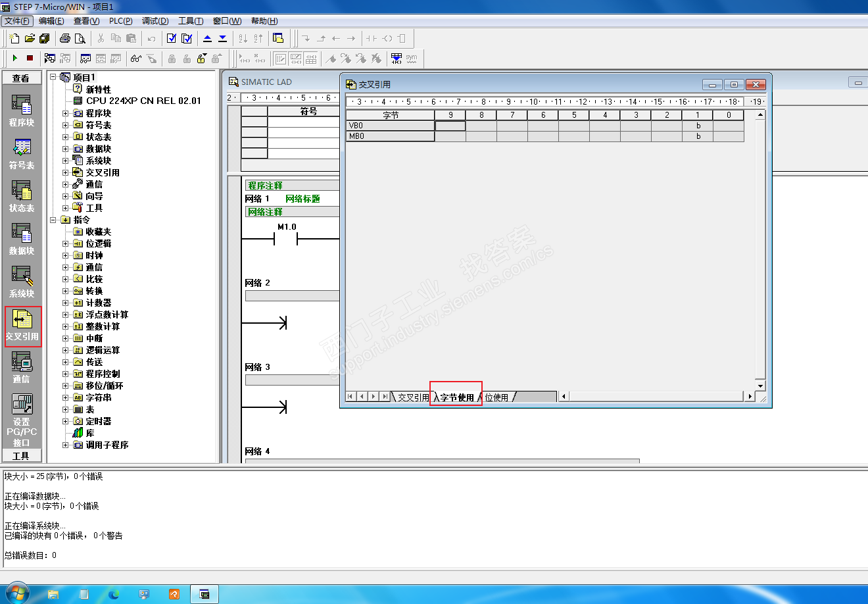Click the scroll-down arrow in the cross reference window
Viewport: 868px width, 604px height.
[761, 386]
